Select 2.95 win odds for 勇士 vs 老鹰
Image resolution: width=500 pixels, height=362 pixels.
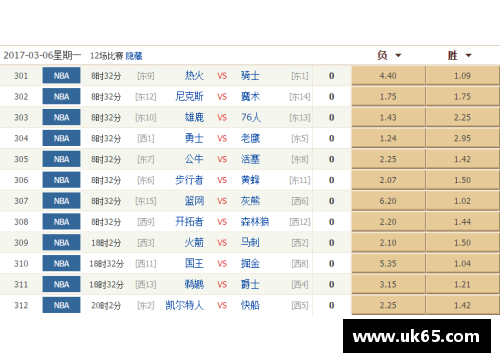(463, 138)
